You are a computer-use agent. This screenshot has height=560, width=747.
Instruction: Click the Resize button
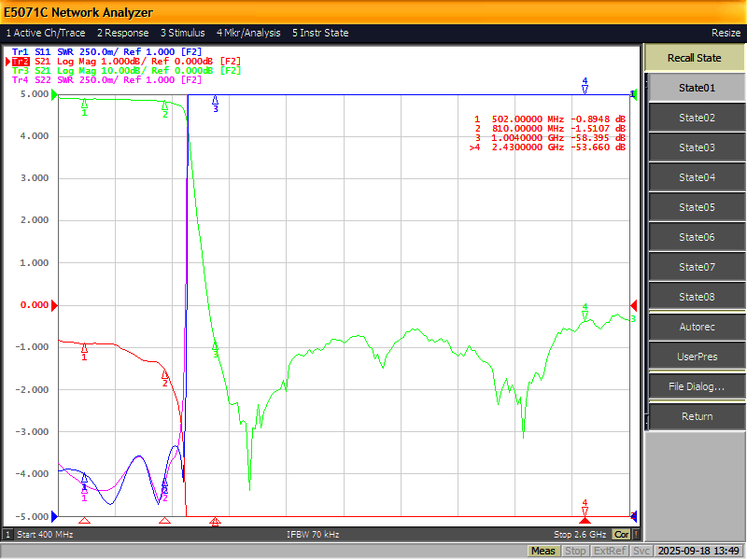point(726,33)
